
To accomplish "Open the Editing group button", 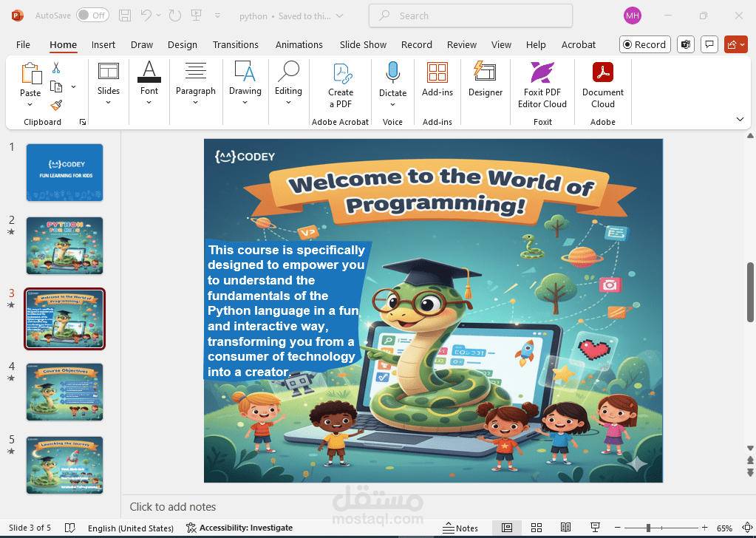I will tap(288, 83).
